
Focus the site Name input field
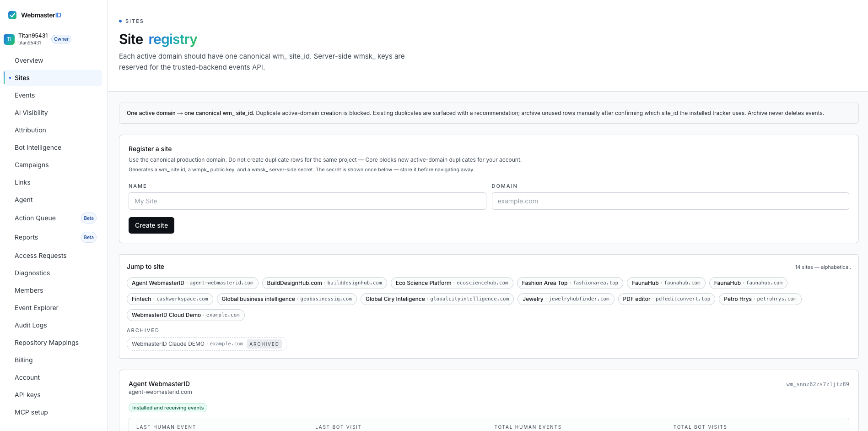coord(307,201)
